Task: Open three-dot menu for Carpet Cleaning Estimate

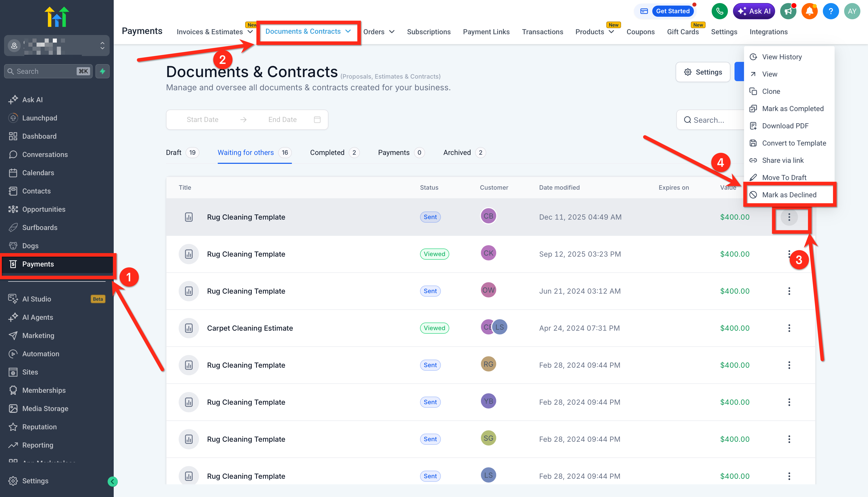Action: click(x=789, y=328)
